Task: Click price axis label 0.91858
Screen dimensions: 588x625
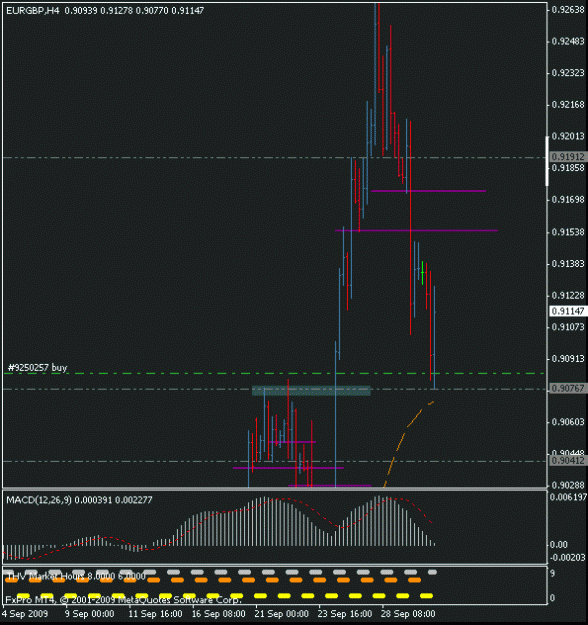Action: 568,168
